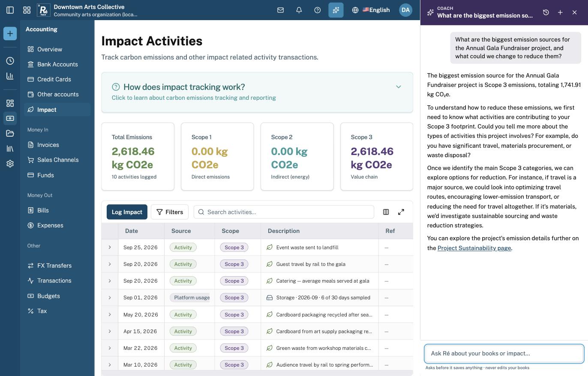The image size is (588, 376).
Task: Click the blue plus create button
Action: (10, 33)
